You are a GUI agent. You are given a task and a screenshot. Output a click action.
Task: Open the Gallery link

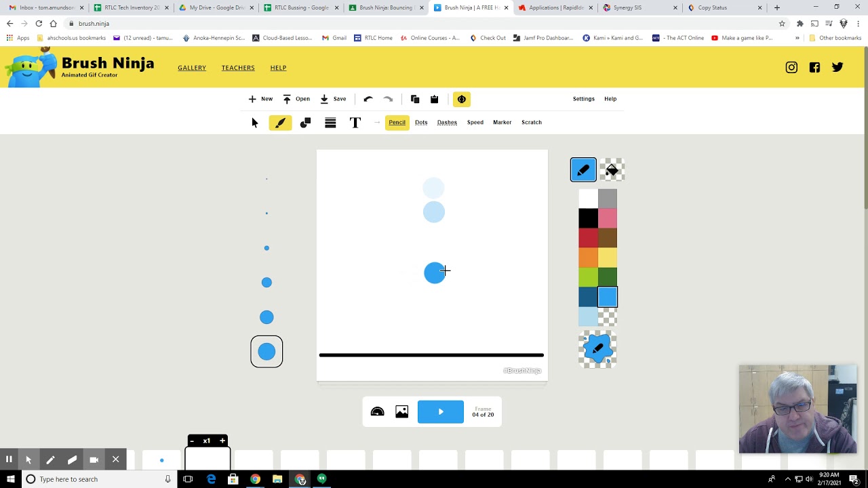[192, 68]
